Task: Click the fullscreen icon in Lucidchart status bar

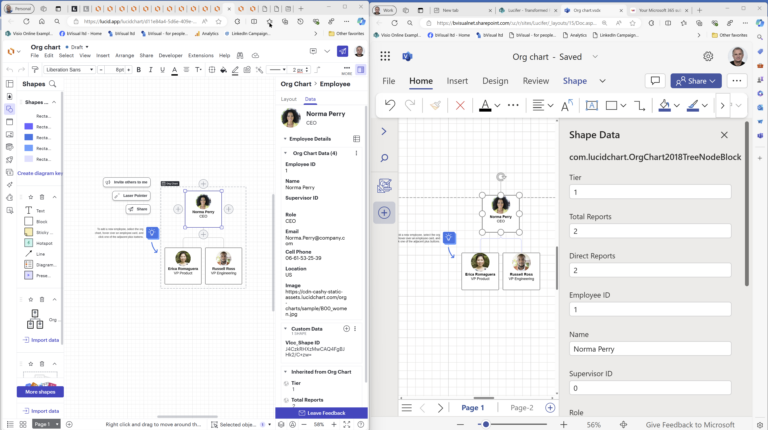Action: coord(347,425)
